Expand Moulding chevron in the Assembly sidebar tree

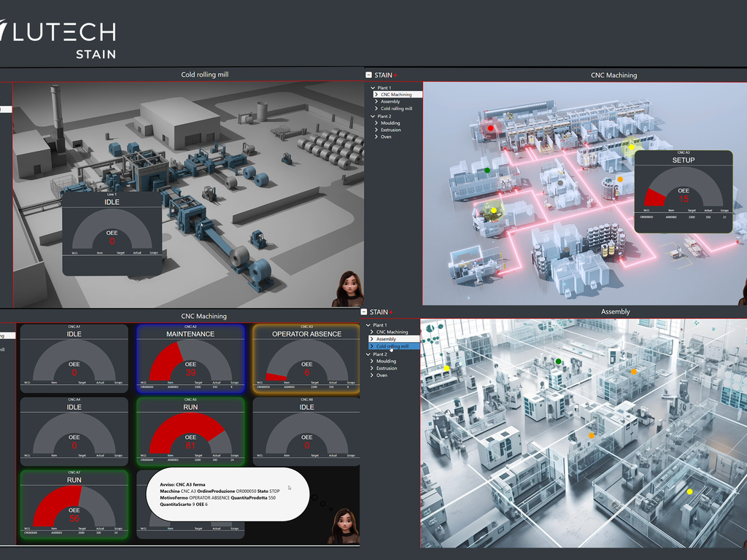[371, 361]
